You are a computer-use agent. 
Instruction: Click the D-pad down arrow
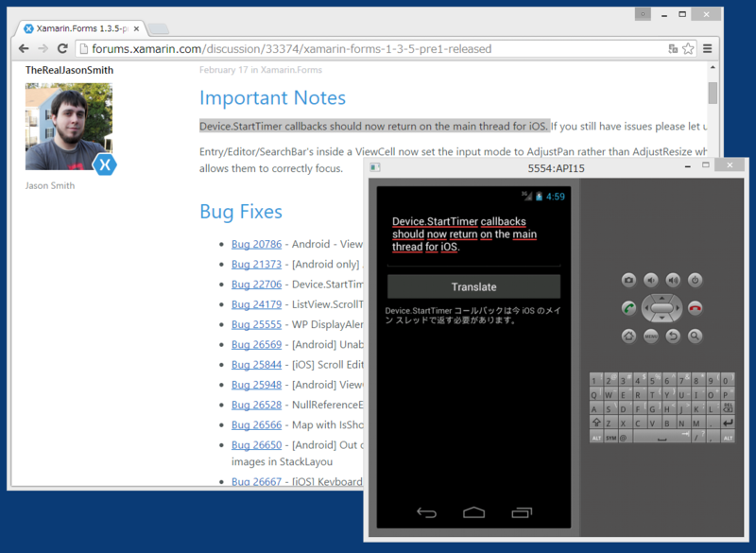pyautogui.click(x=662, y=319)
